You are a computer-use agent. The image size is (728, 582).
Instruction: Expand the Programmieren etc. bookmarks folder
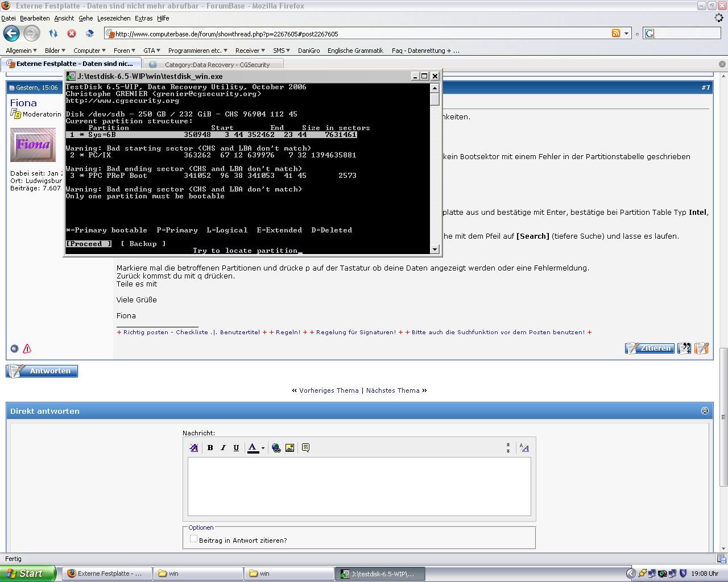click(197, 51)
